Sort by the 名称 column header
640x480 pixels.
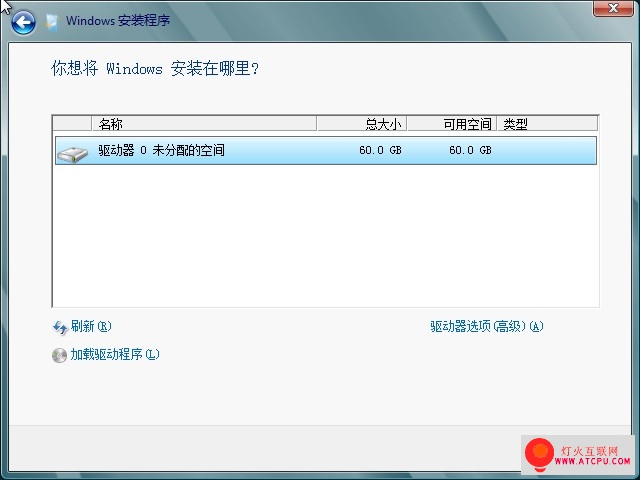(x=204, y=124)
